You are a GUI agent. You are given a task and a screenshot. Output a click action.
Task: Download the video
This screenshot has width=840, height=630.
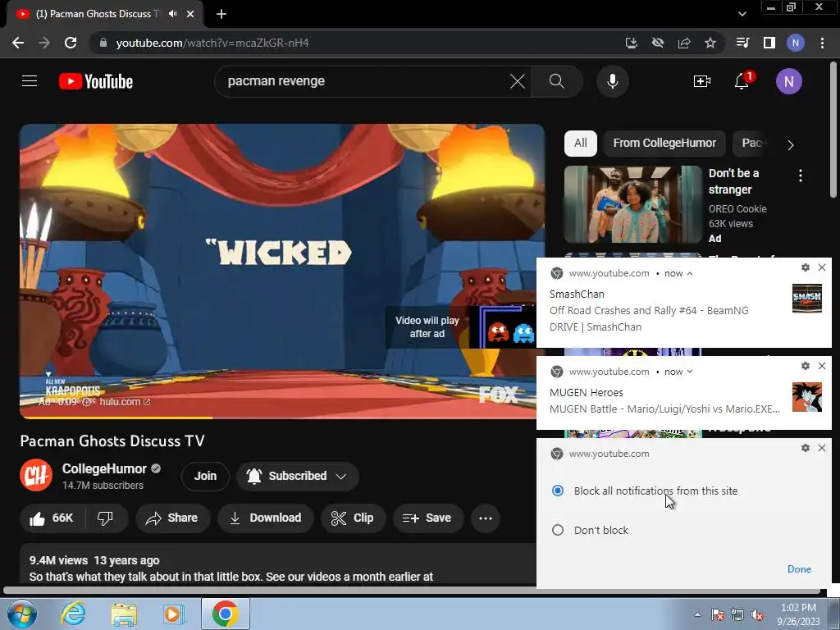click(265, 518)
